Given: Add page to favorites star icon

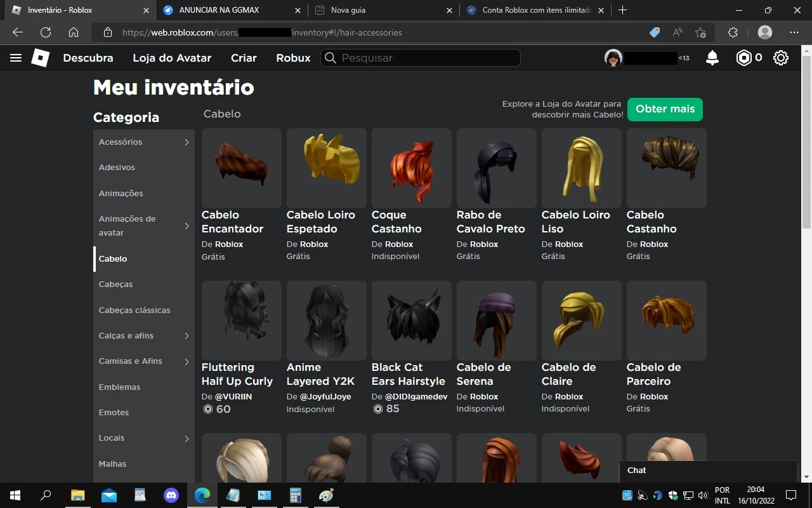Looking at the screenshot, I should coord(700,32).
